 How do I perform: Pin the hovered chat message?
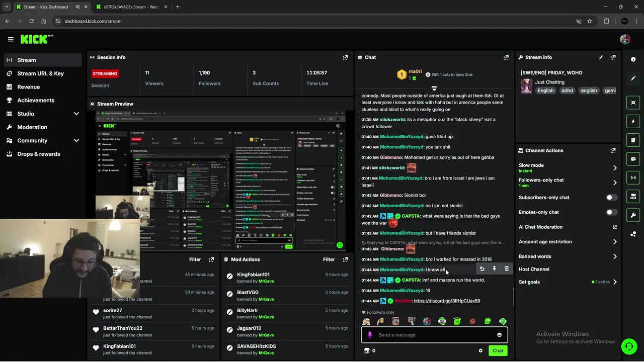click(x=494, y=269)
